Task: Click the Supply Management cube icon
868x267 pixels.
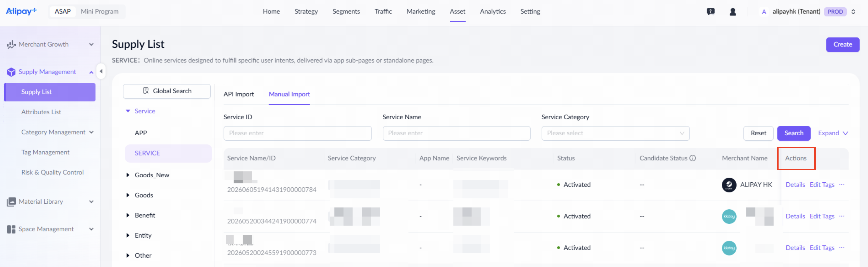Action: [x=11, y=72]
